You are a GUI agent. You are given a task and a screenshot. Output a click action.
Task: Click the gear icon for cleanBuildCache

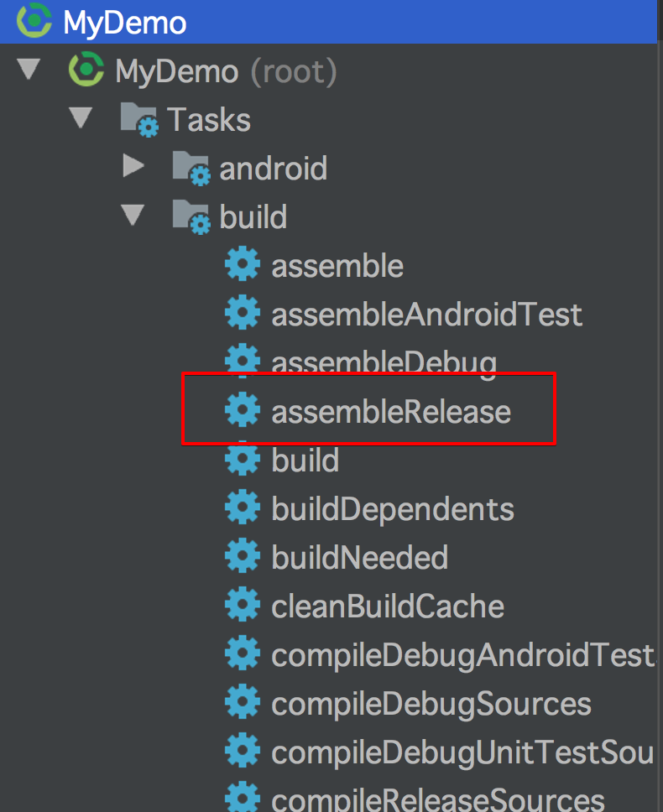pyautogui.click(x=242, y=605)
